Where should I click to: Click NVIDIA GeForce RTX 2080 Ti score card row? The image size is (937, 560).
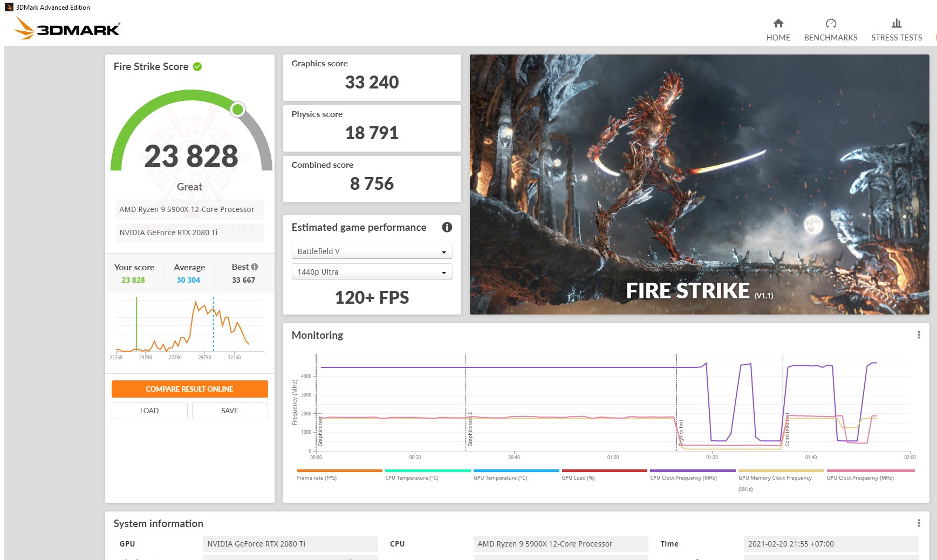click(189, 233)
